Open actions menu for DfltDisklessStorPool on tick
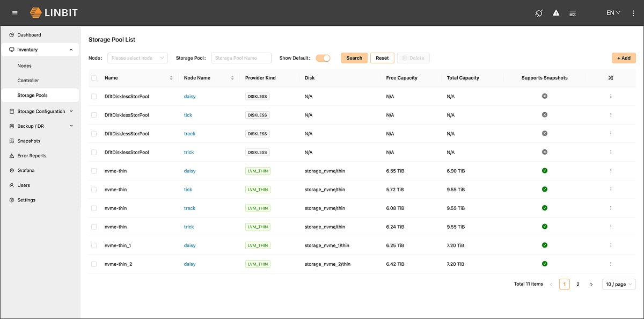Viewport: 644px width, 319px height. [x=611, y=115]
